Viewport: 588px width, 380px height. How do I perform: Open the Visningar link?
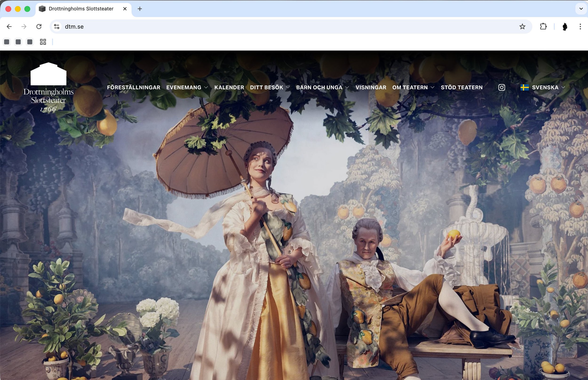tap(371, 87)
